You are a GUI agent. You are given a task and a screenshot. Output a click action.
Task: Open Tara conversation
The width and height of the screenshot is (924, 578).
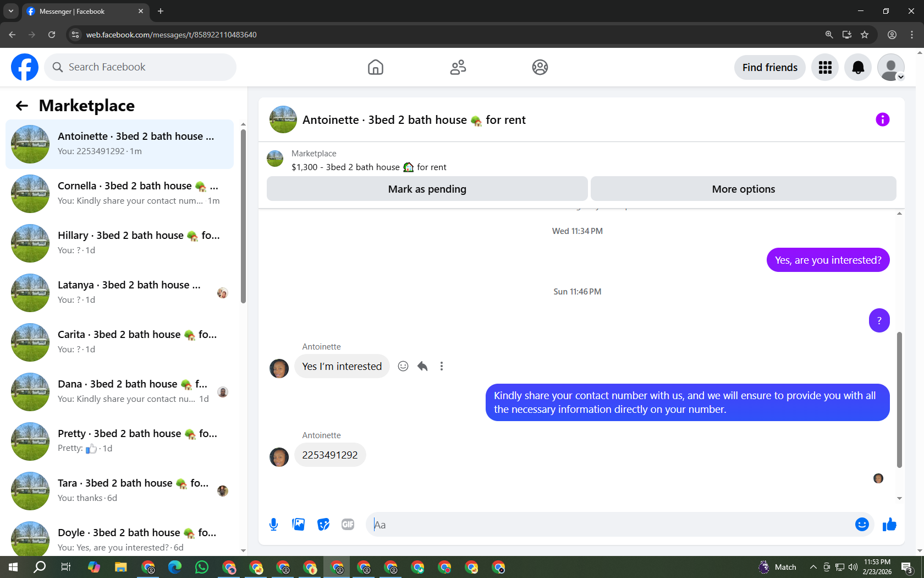(119, 491)
